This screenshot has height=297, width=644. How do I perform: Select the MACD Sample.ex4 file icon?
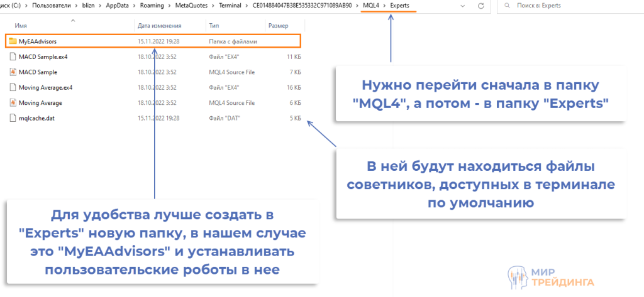[x=13, y=57]
